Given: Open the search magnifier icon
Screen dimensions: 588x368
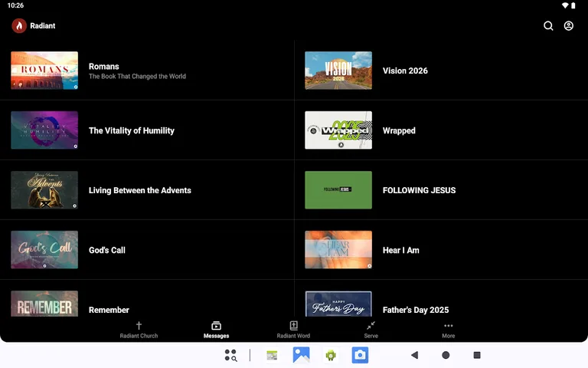Looking at the screenshot, I should (x=548, y=26).
